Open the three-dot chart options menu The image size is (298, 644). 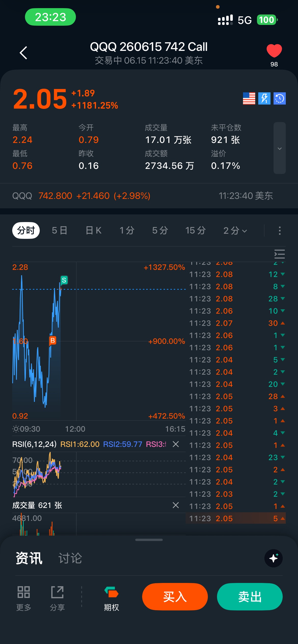click(280, 230)
